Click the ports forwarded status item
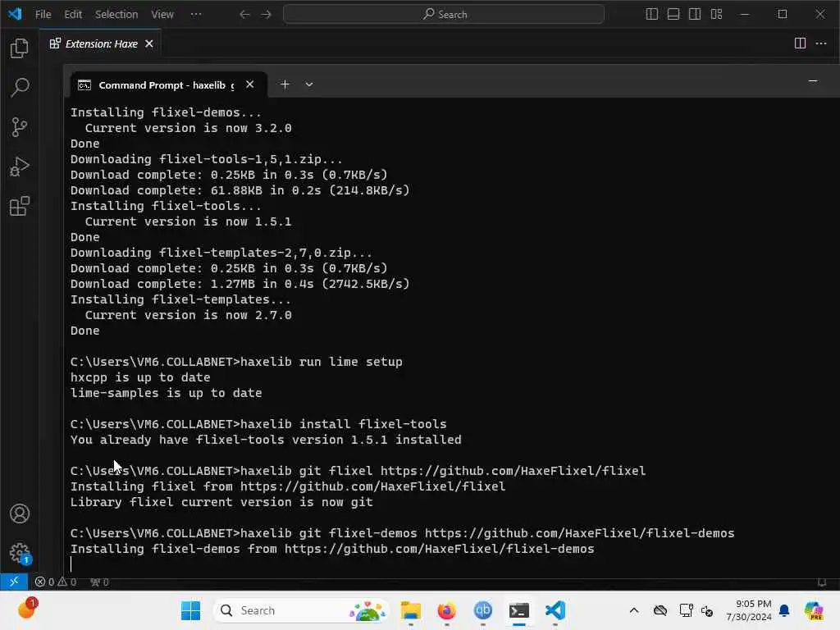This screenshot has height=630, width=840. point(99,582)
